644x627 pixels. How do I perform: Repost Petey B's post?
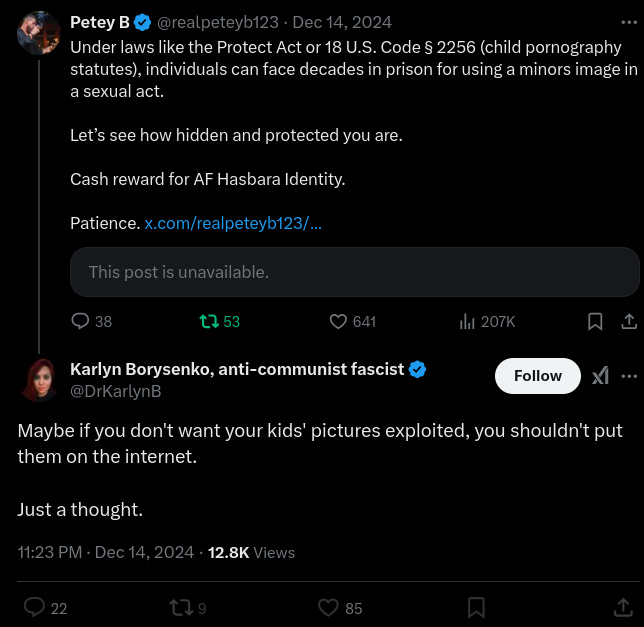click(209, 321)
